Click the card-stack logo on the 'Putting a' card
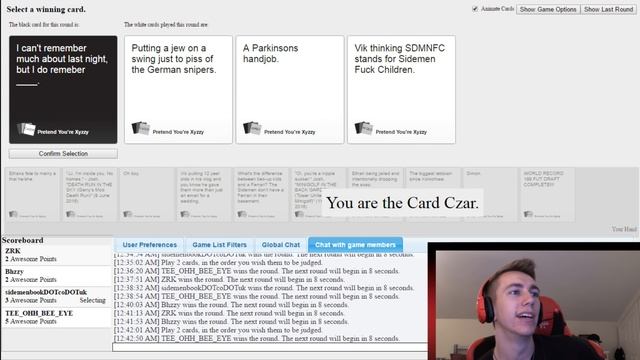This screenshot has height=360, width=640. click(141, 128)
